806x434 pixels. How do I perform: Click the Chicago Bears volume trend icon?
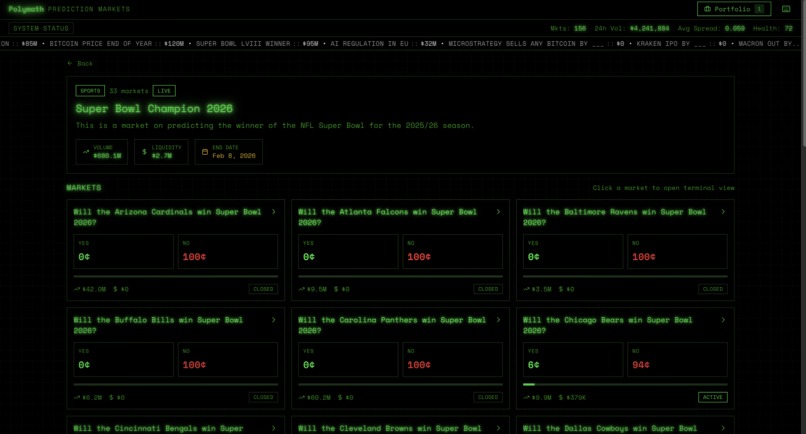pyautogui.click(x=526, y=397)
